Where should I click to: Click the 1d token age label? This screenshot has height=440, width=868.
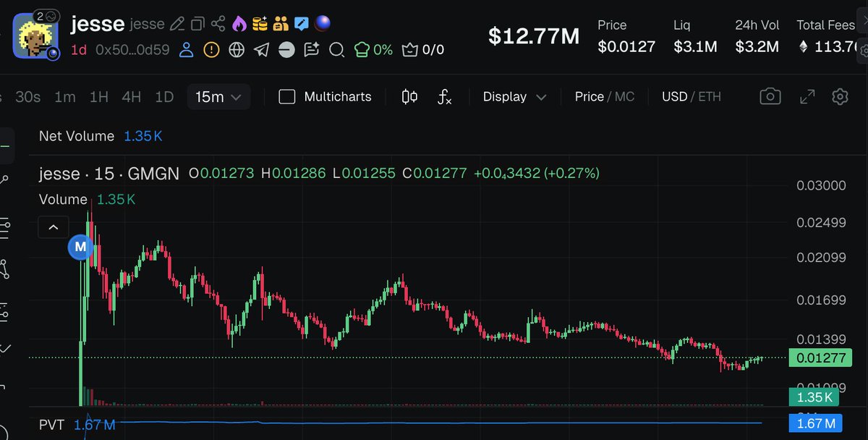click(80, 50)
